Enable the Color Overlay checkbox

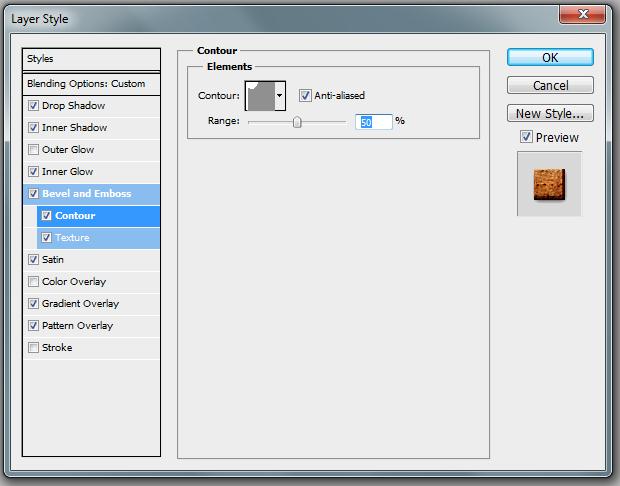tap(34, 282)
